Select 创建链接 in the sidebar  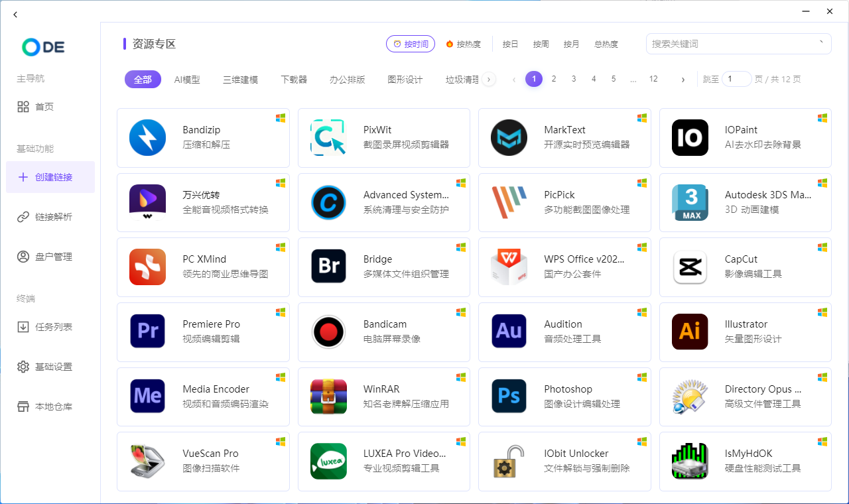click(50, 177)
